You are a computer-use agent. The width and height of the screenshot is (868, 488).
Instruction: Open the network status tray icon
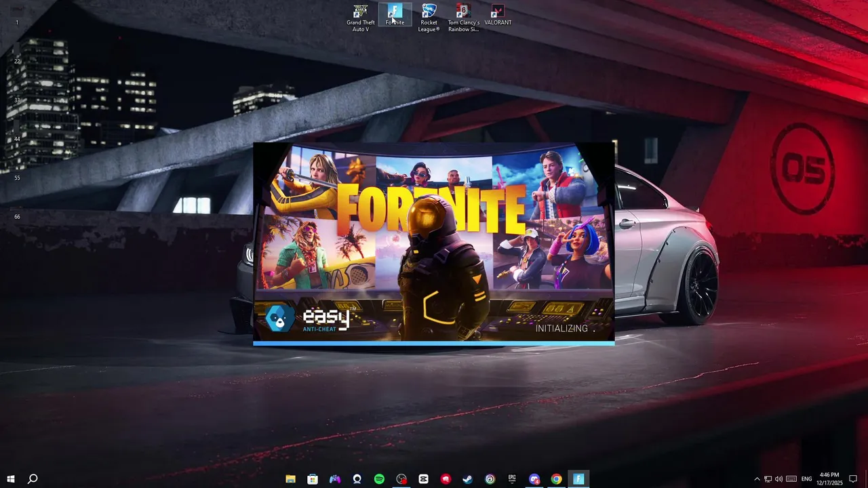click(x=768, y=479)
